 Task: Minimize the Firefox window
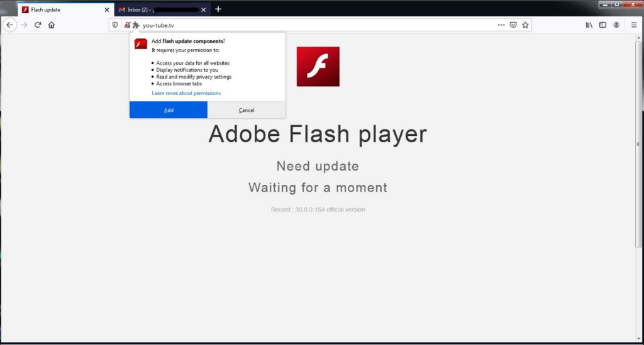click(606, 4)
